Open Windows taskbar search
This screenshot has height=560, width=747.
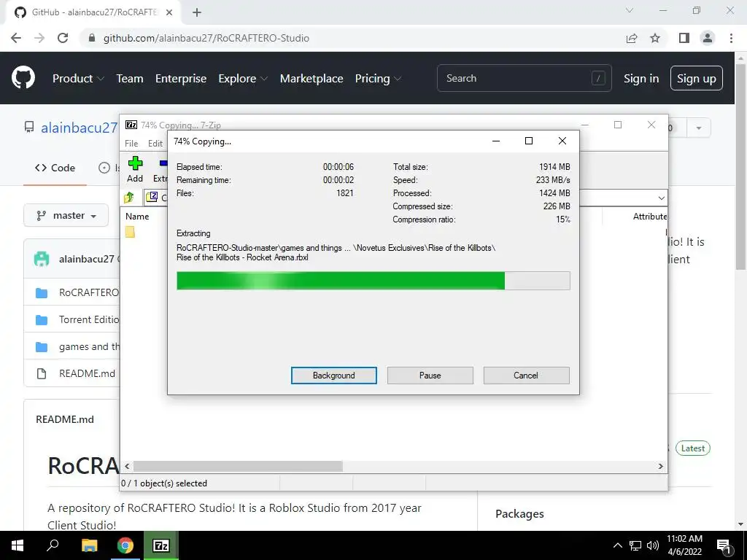[53, 545]
